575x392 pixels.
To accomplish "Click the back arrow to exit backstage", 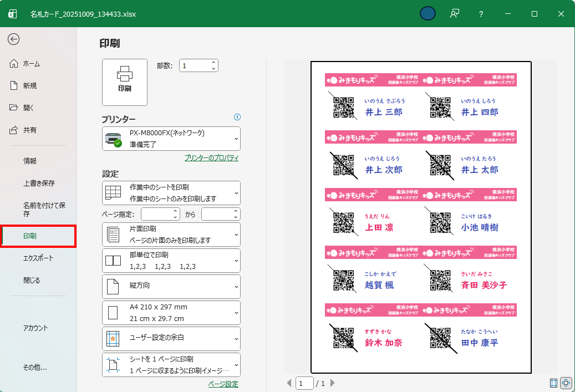I will coord(14,39).
